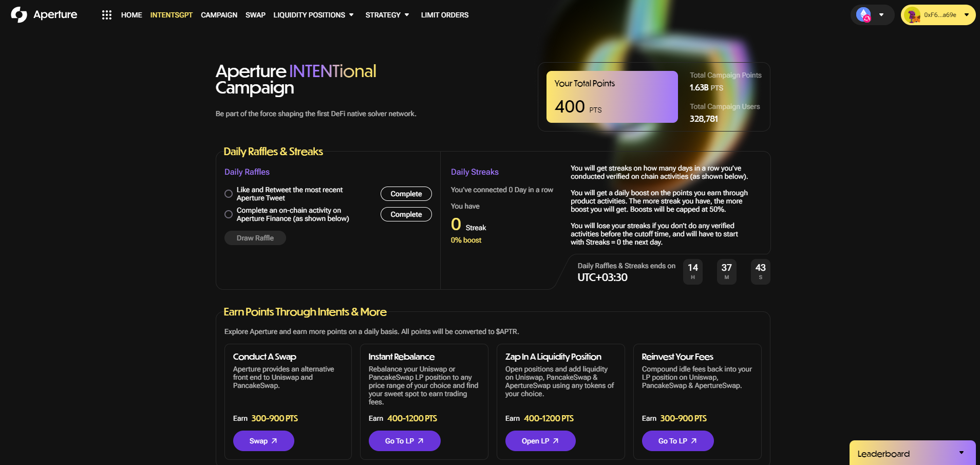Screen dimensions: 980x465
Task: Click Go To LP under Instant Rebalance
Action: click(405, 441)
